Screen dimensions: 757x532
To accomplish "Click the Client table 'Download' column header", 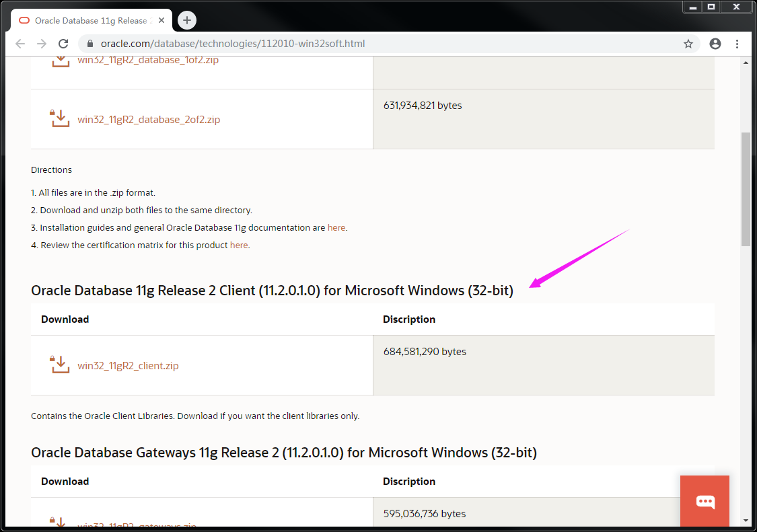I will 65,319.
